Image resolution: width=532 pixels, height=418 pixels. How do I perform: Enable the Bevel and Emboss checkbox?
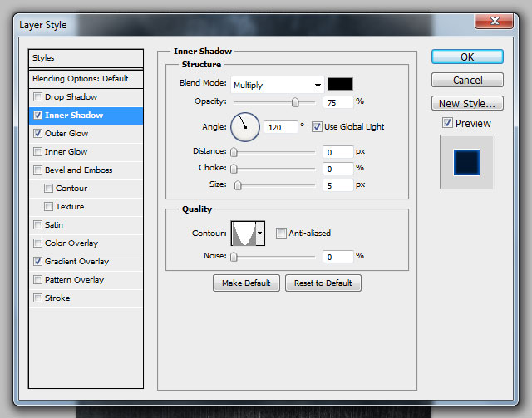point(37,170)
